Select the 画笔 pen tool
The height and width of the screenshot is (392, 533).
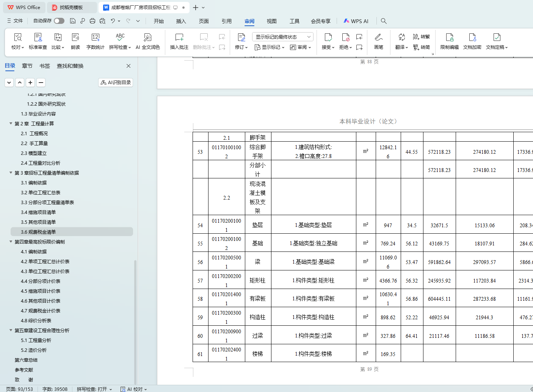coord(378,37)
